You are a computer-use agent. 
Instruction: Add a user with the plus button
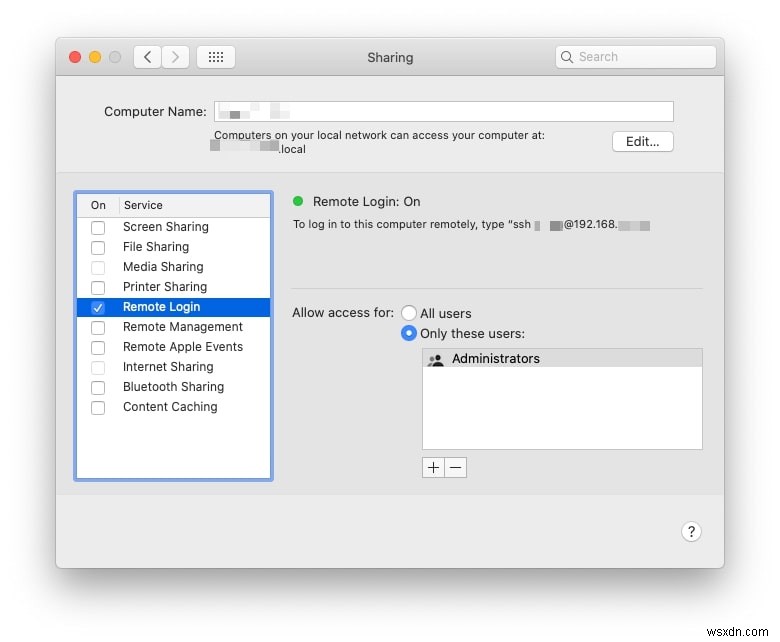(x=433, y=467)
